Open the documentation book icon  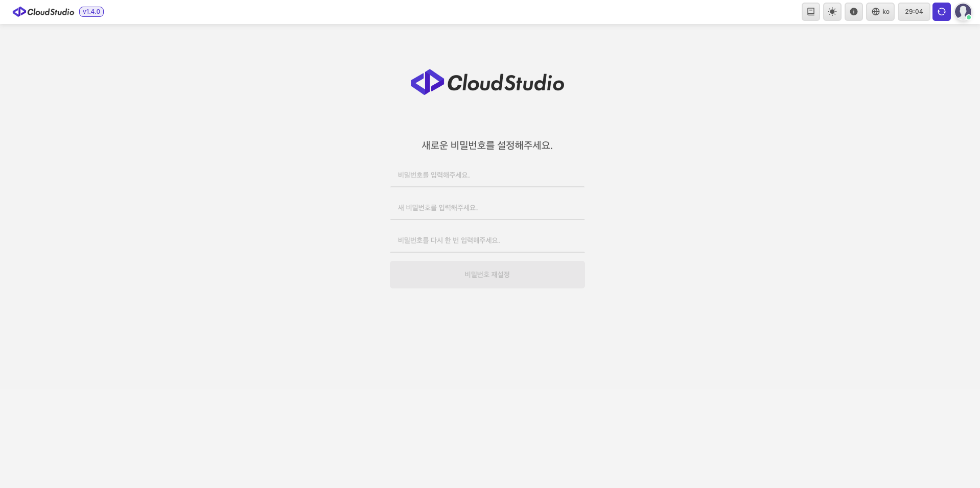[x=810, y=12]
